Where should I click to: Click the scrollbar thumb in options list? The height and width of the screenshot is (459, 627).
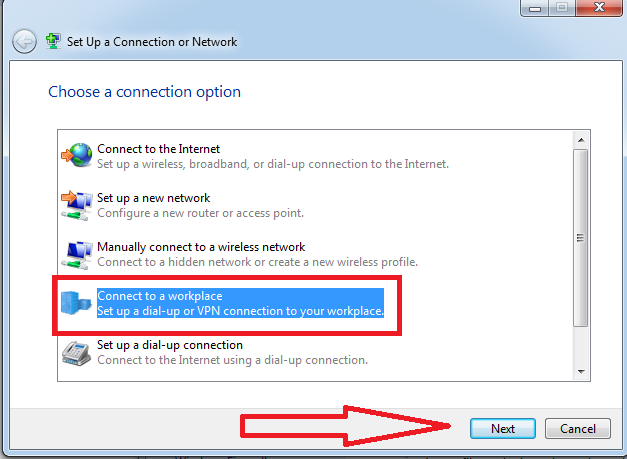click(x=581, y=238)
